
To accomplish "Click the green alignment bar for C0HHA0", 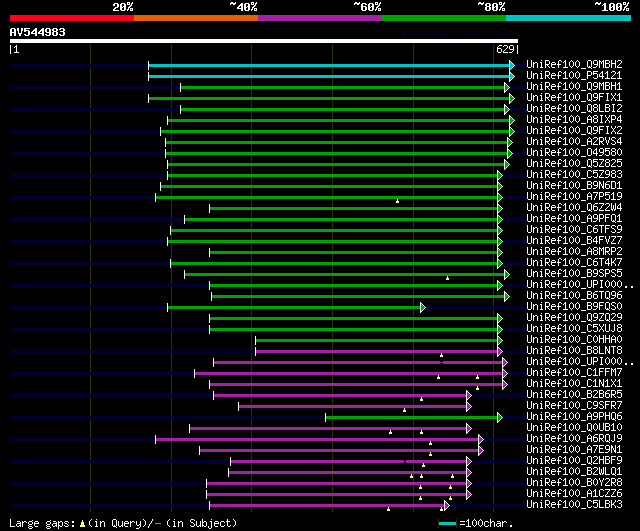I will pyautogui.click(x=377, y=340).
